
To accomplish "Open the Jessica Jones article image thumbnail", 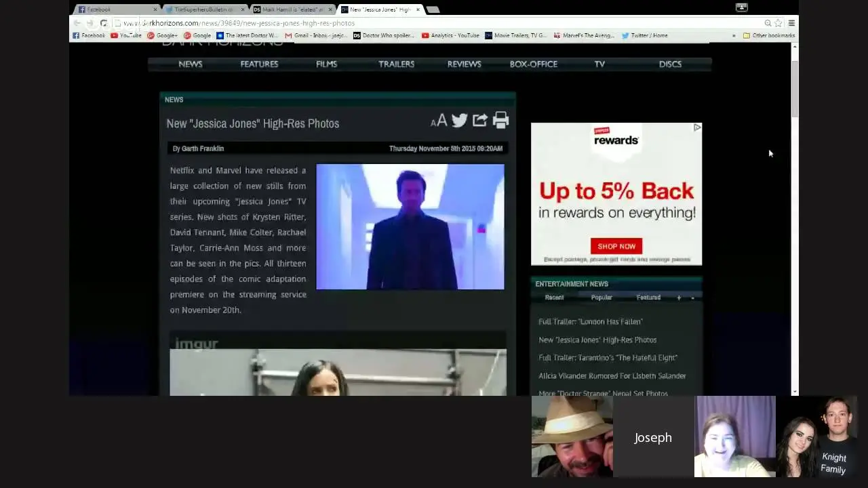I will pyautogui.click(x=410, y=226).
